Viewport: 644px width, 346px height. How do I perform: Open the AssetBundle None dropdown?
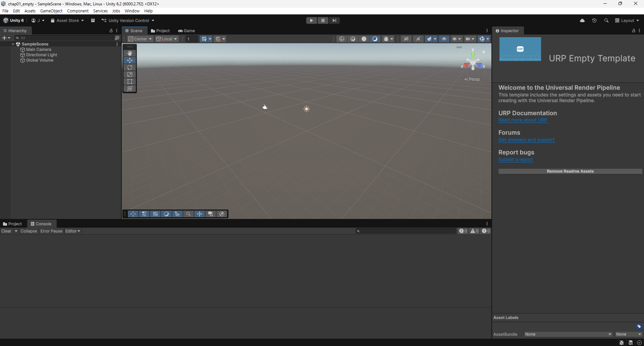(568, 334)
